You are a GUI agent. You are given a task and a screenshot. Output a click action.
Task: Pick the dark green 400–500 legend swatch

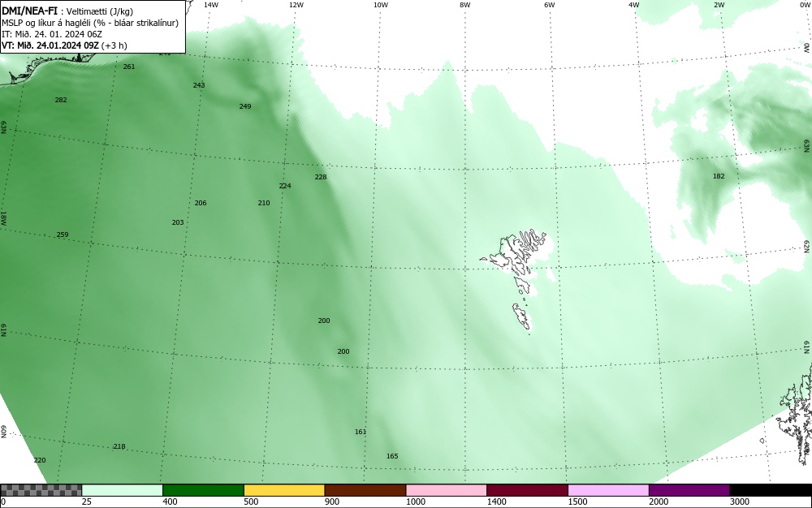[203, 490]
